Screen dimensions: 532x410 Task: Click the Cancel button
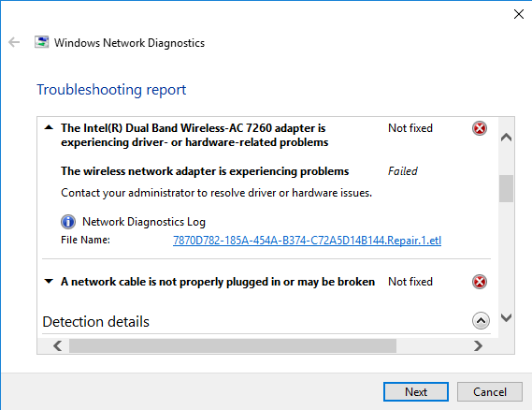490,391
